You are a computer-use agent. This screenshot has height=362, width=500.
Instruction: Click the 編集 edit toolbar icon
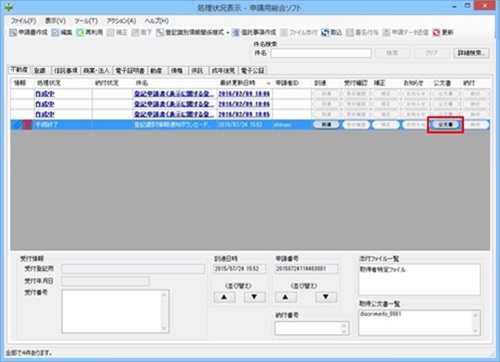pyautogui.click(x=55, y=33)
